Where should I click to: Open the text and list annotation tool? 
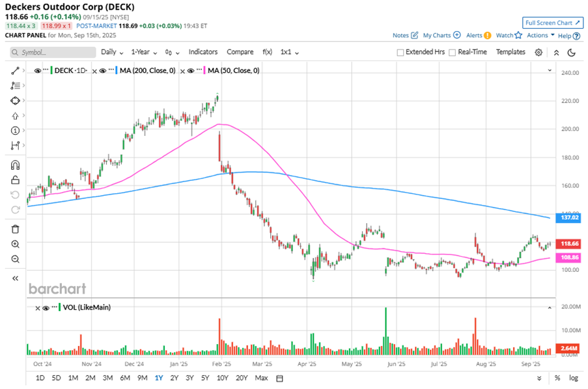click(15, 85)
